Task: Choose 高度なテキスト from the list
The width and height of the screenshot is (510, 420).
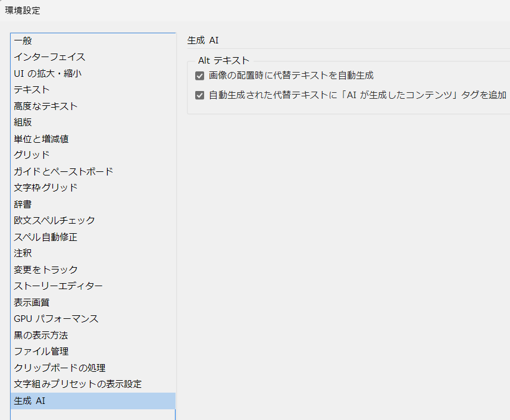Action: click(x=46, y=106)
